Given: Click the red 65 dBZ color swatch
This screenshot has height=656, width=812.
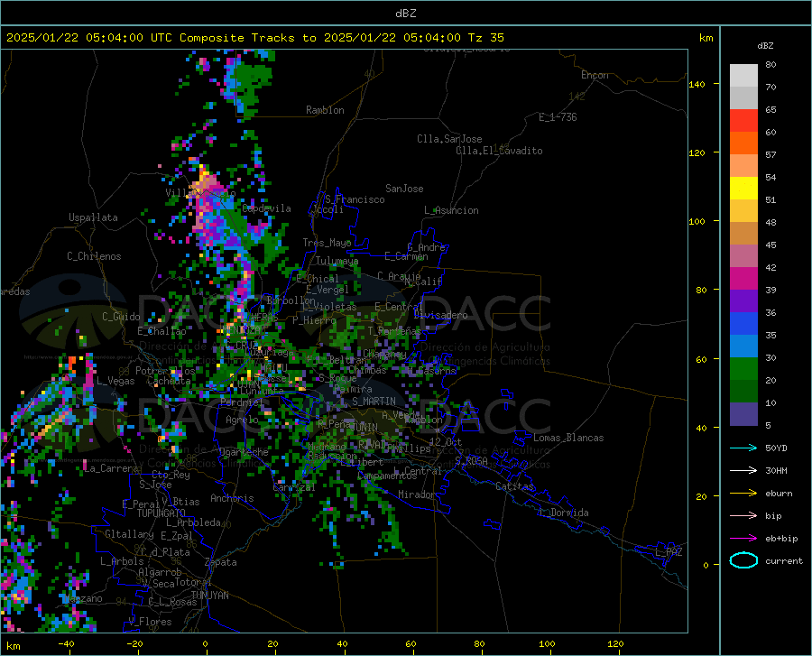Looking at the screenshot, I should [743, 120].
